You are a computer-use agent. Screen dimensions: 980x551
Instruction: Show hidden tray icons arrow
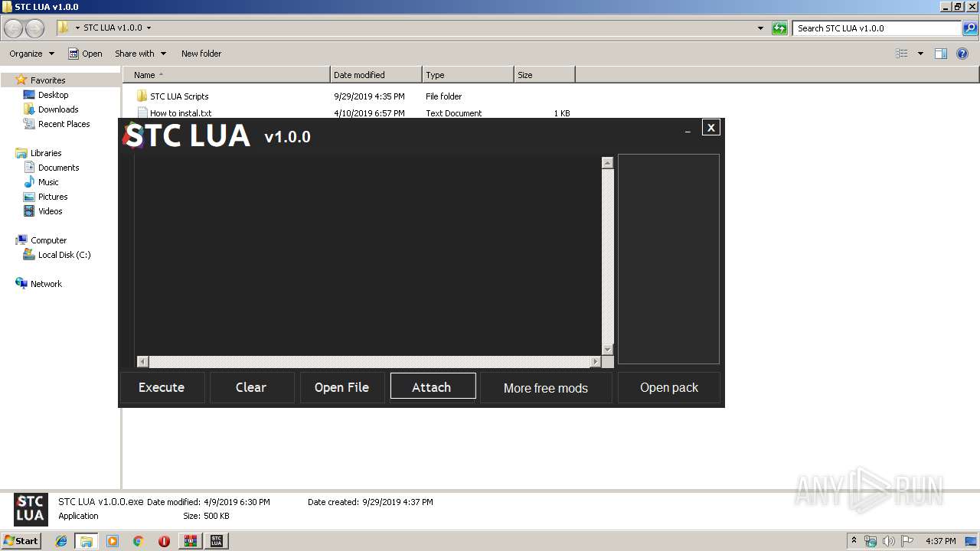854,540
